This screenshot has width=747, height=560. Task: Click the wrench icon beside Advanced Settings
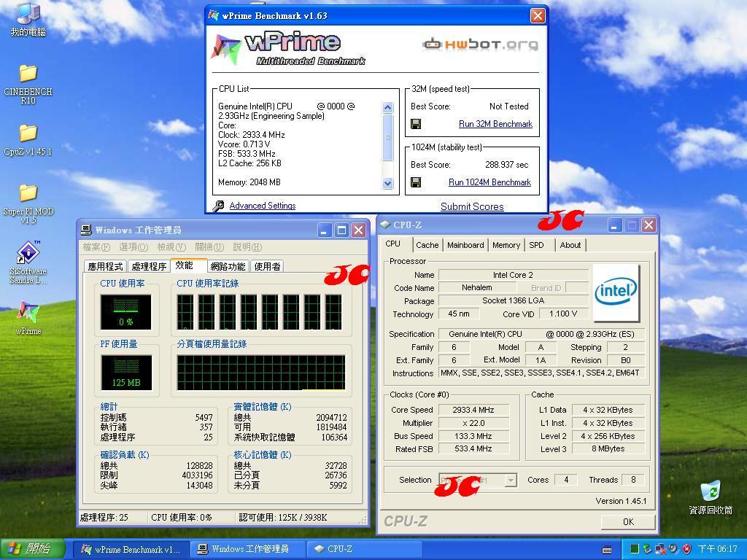pos(218,206)
